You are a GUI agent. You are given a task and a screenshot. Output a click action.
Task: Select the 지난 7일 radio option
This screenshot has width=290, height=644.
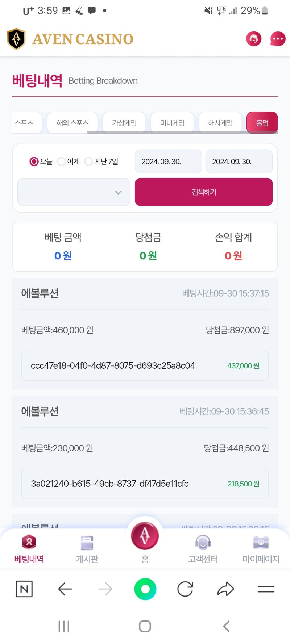pyautogui.click(x=88, y=162)
